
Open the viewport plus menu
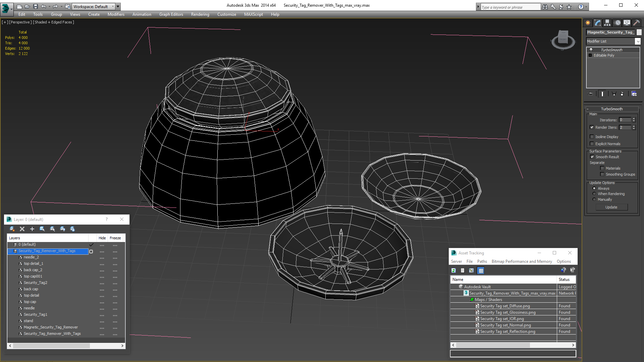5,22
